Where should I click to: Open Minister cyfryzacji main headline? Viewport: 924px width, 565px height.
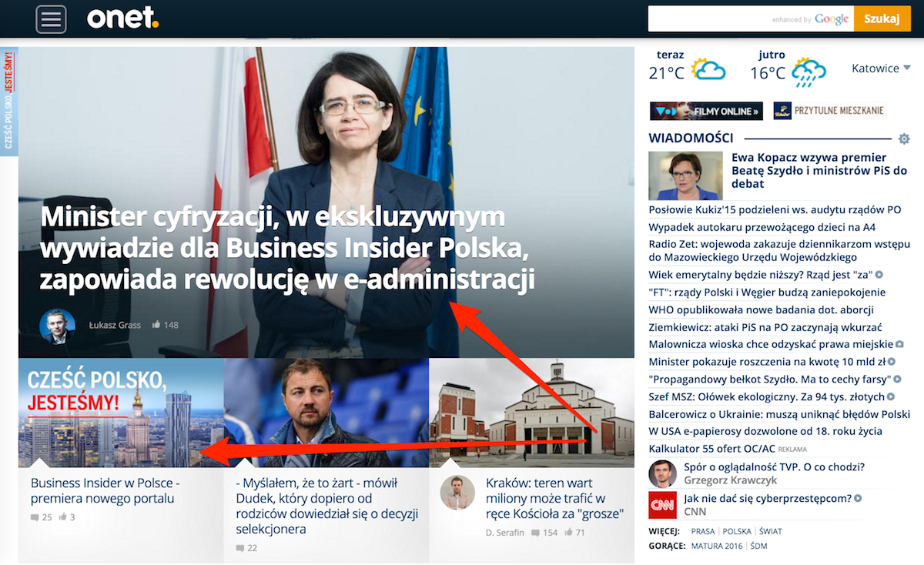[287, 248]
